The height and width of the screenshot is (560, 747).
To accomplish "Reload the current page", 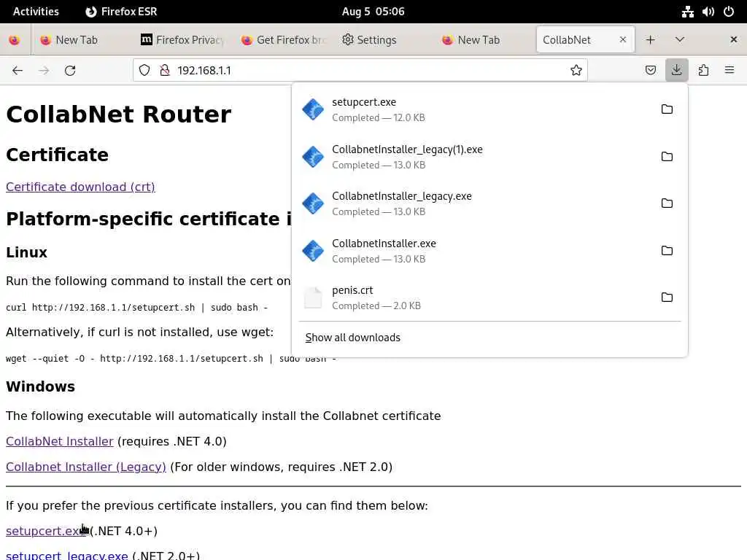I will [x=70, y=71].
